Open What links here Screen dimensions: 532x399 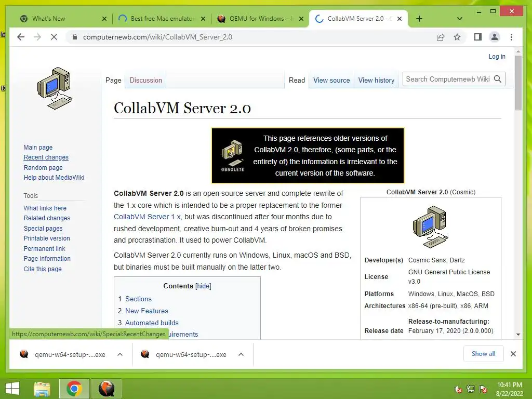(45, 208)
